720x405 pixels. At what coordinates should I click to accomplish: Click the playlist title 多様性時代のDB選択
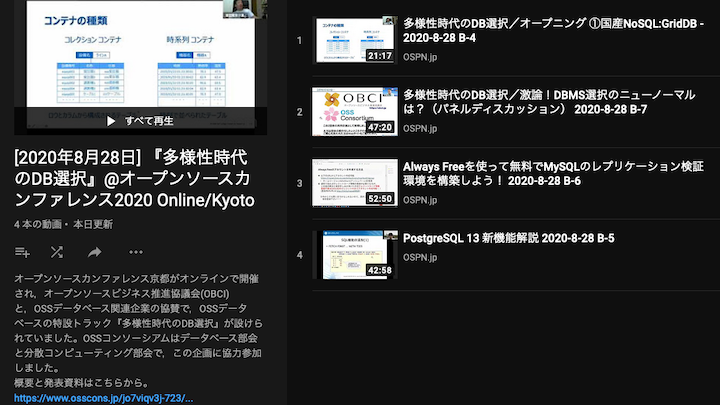(x=134, y=179)
